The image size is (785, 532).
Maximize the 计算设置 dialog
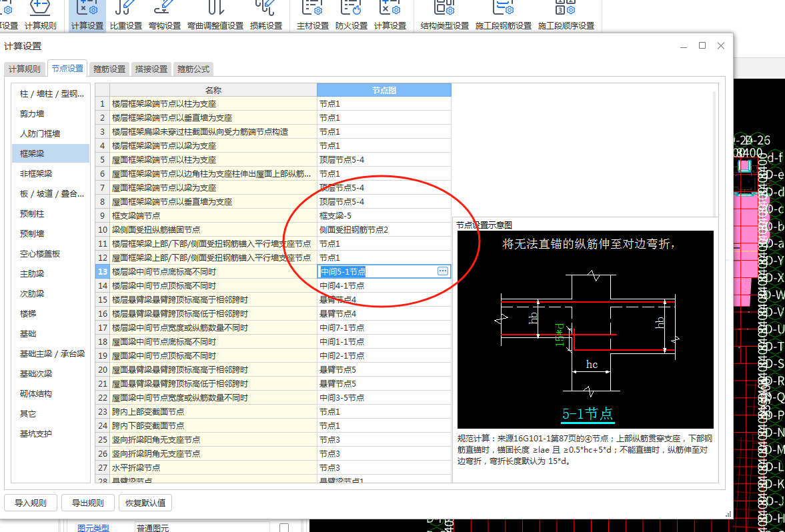pyautogui.click(x=702, y=45)
